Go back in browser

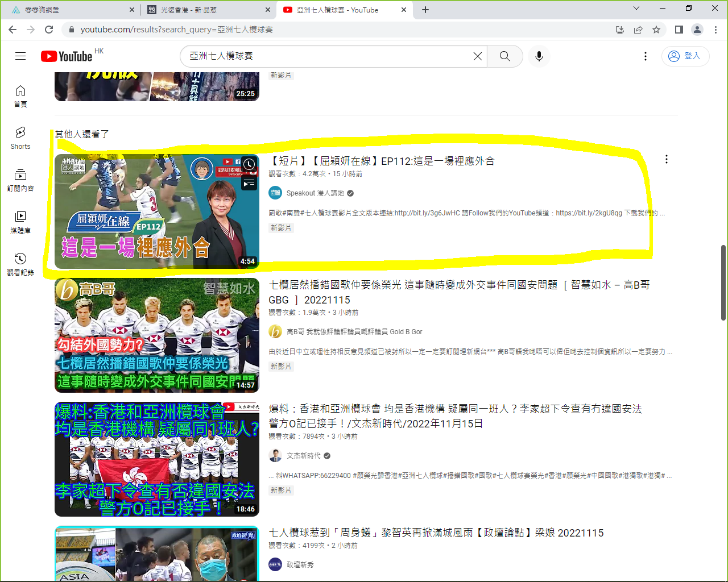13,30
